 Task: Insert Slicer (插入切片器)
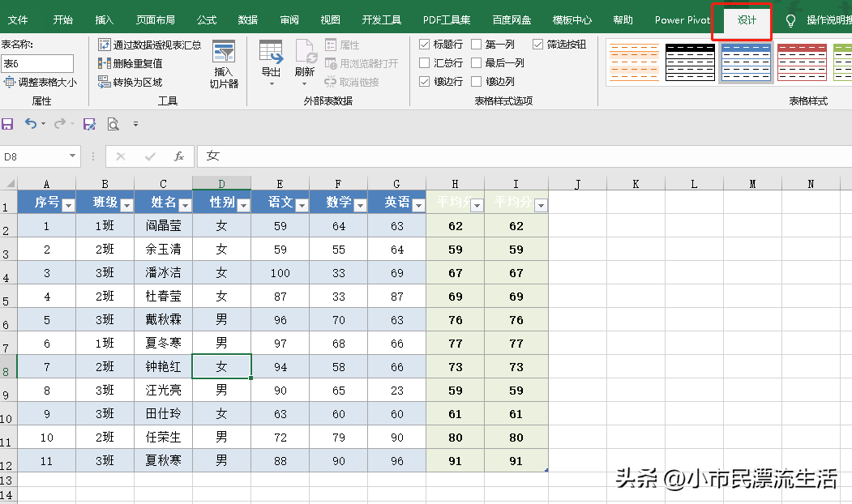click(224, 64)
